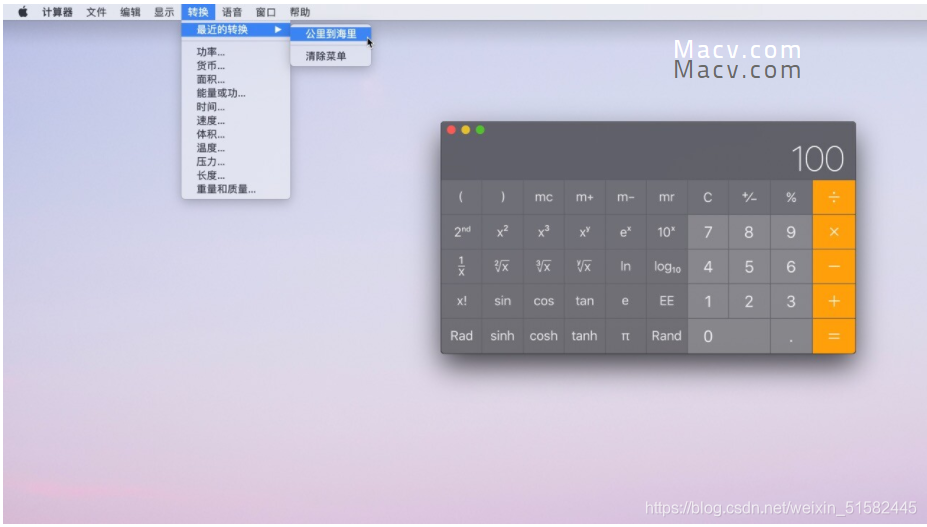
Task: Click the π constant key
Action: tap(625, 336)
